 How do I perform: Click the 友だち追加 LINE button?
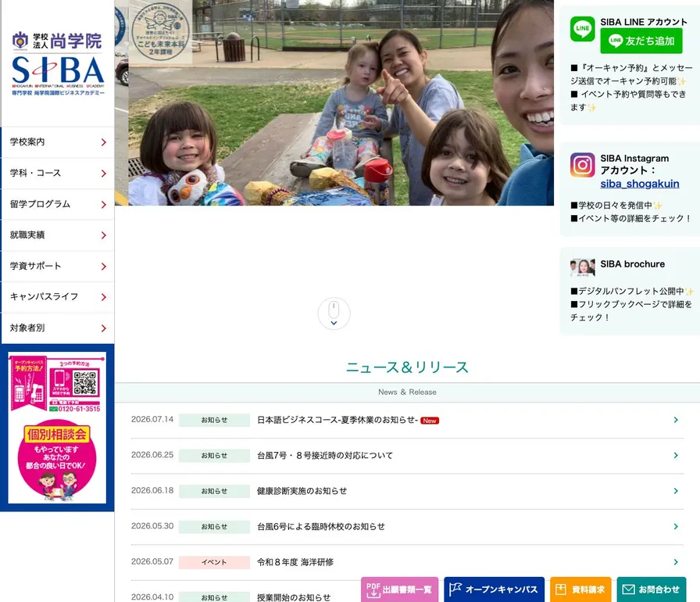[641, 41]
